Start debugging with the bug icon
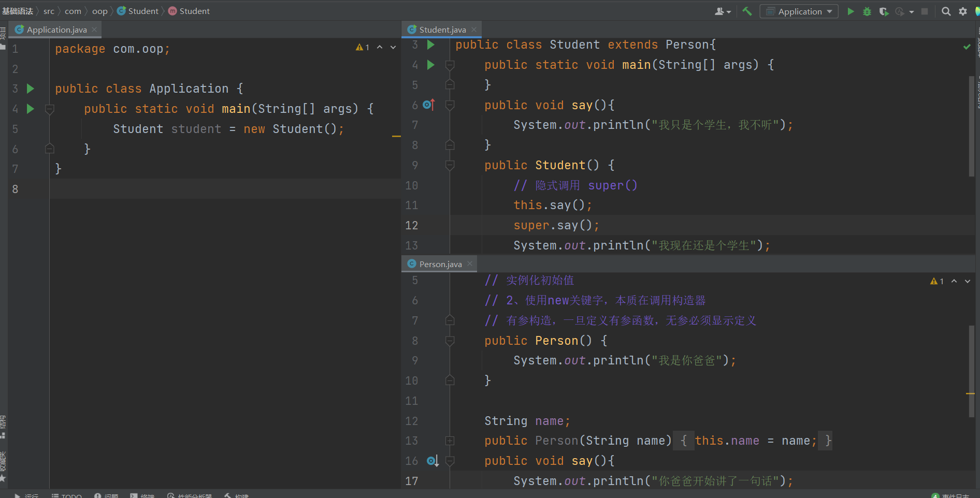Image resolution: width=980 pixels, height=498 pixels. [867, 11]
